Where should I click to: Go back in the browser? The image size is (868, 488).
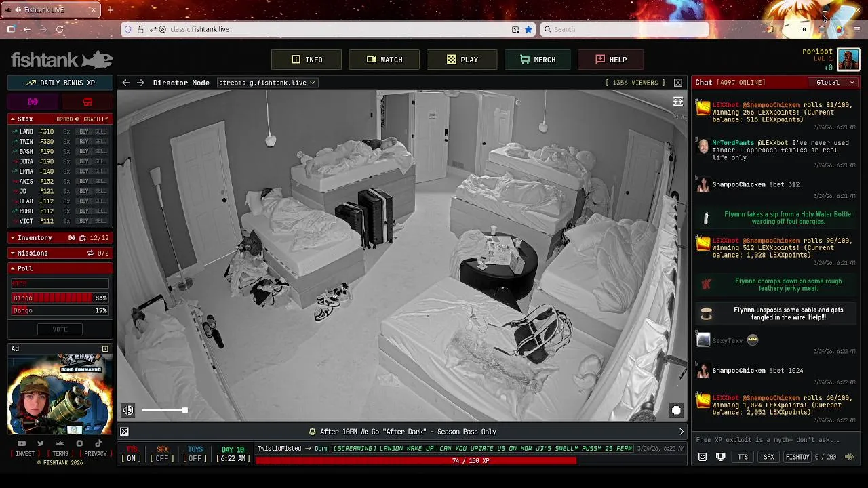27,29
